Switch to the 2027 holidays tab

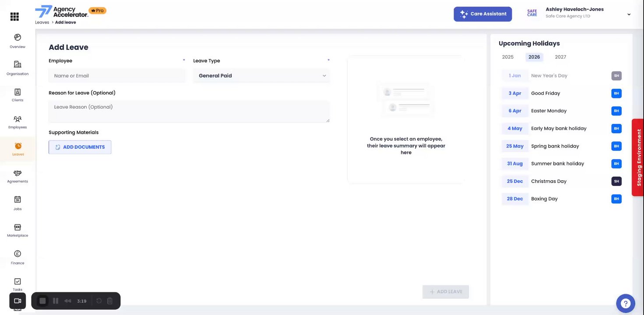pyautogui.click(x=560, y=57)
